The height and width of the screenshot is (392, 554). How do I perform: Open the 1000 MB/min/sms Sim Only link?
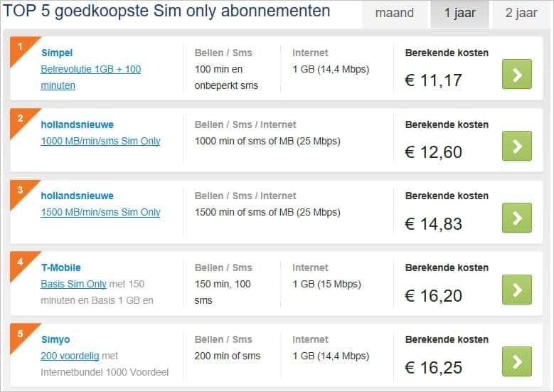click(101, 141)
